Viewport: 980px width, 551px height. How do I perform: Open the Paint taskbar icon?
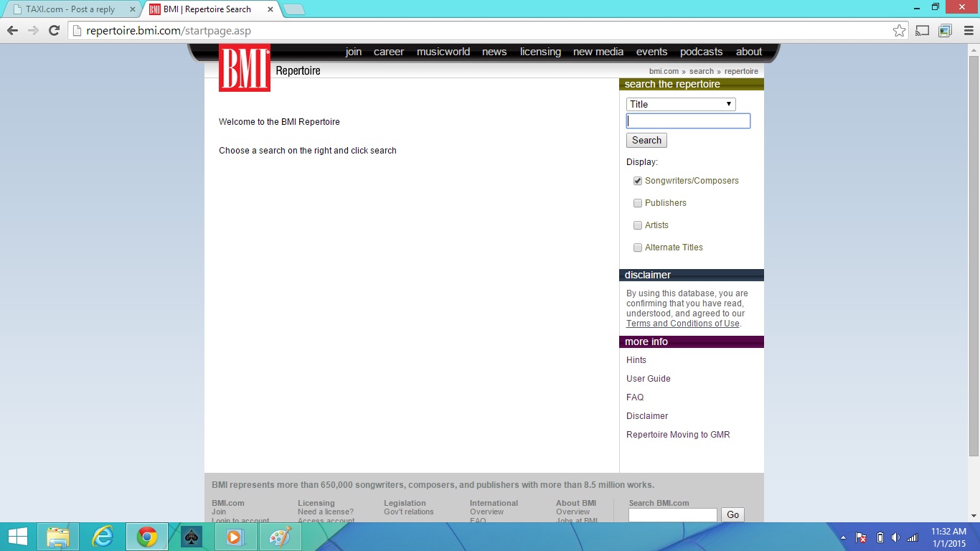[279, 537]
